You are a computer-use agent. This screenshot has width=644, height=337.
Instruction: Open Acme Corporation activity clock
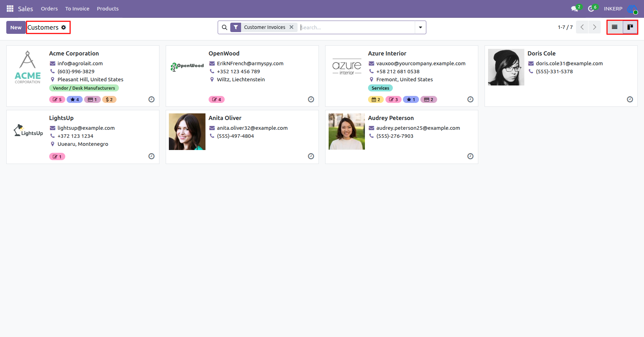pyautogui.click(x=151, y=99)
